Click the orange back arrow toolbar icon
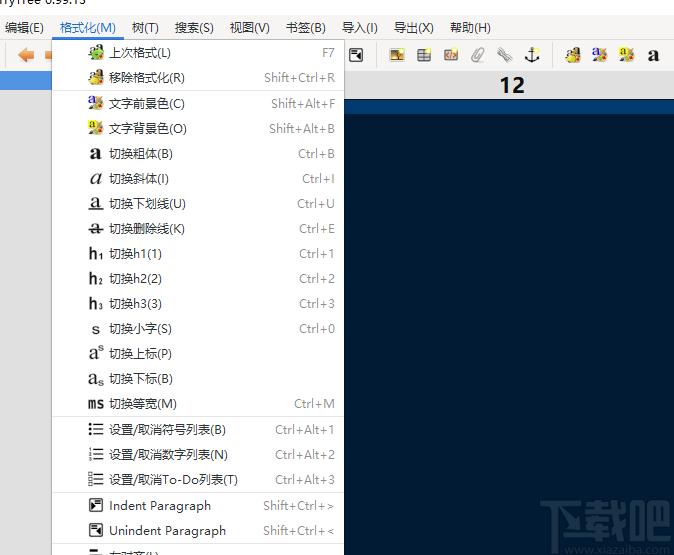The height and width of the screenshot is (555, 674). coord(26,55)
